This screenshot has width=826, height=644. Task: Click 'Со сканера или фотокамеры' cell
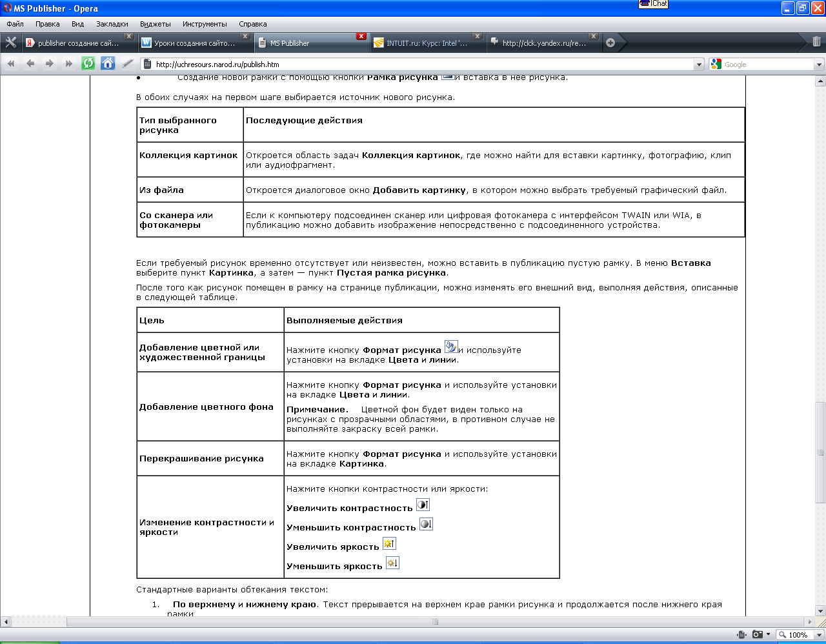point(190,220)
